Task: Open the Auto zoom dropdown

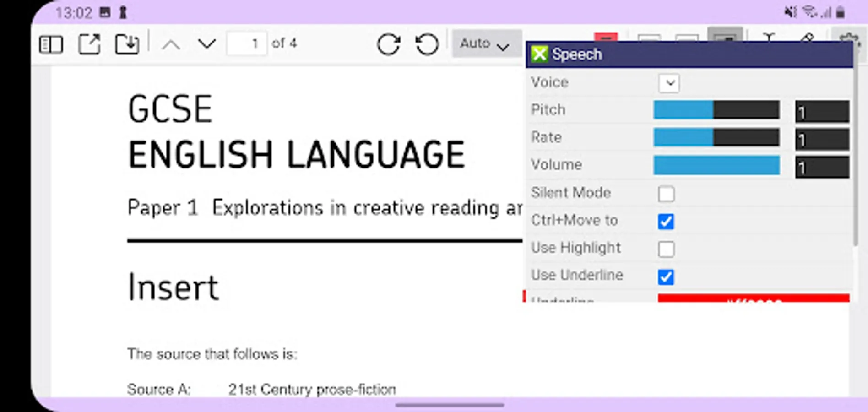Action: point(485,43)
